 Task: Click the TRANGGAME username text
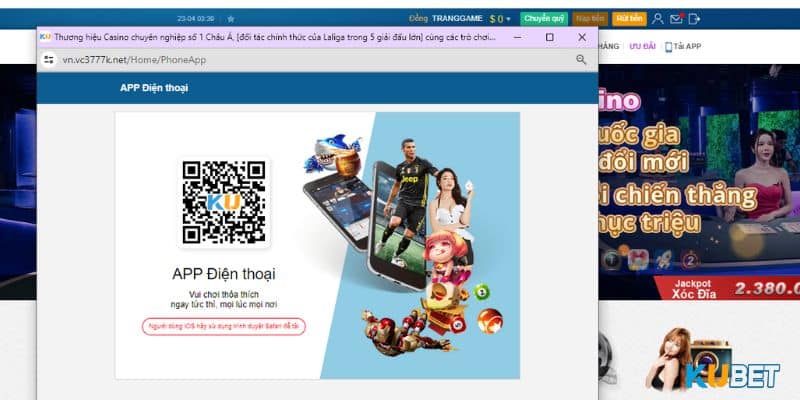click(457, 19)
